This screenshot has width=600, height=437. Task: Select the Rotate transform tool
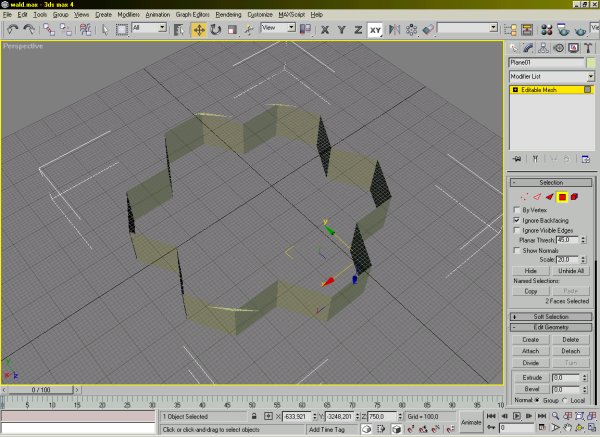point(216,30)
